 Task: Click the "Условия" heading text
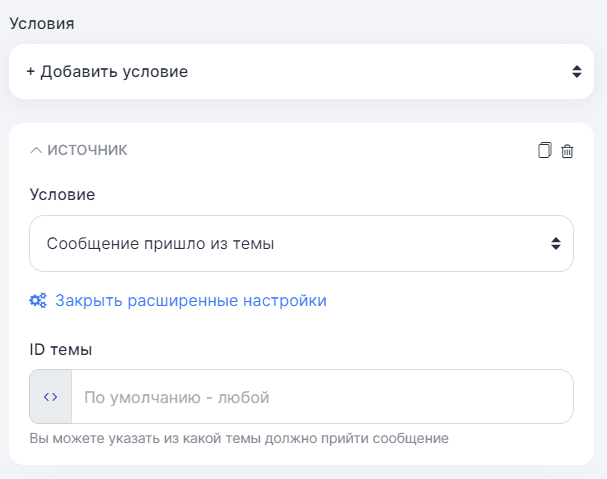point(42,24)
